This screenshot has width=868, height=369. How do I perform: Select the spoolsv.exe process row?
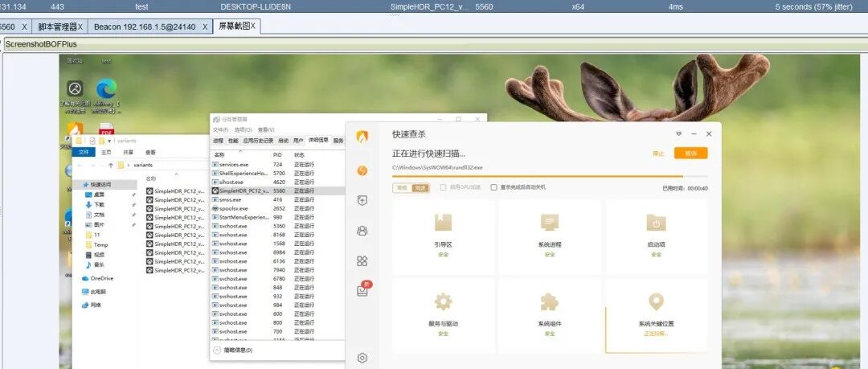[x=278, y=208]
